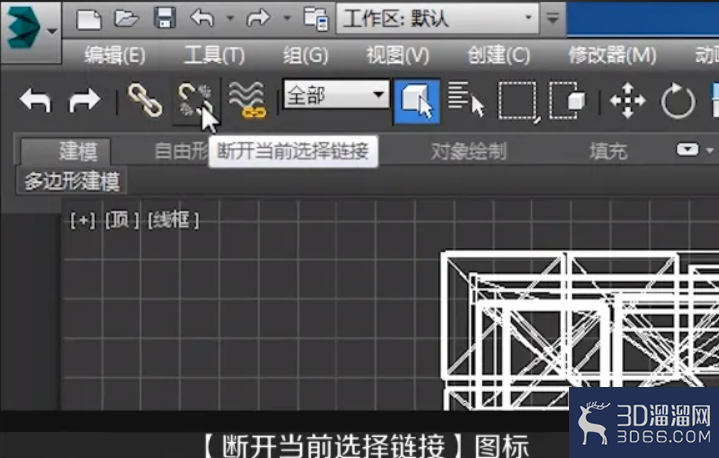The image size is (719, 458).
Task: Select the Bind to Space Warp tool
Action: 248,99
